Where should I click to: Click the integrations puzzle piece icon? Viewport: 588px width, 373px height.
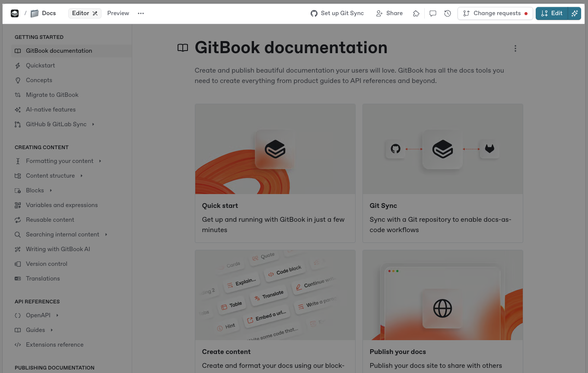[x=416, y=13]
